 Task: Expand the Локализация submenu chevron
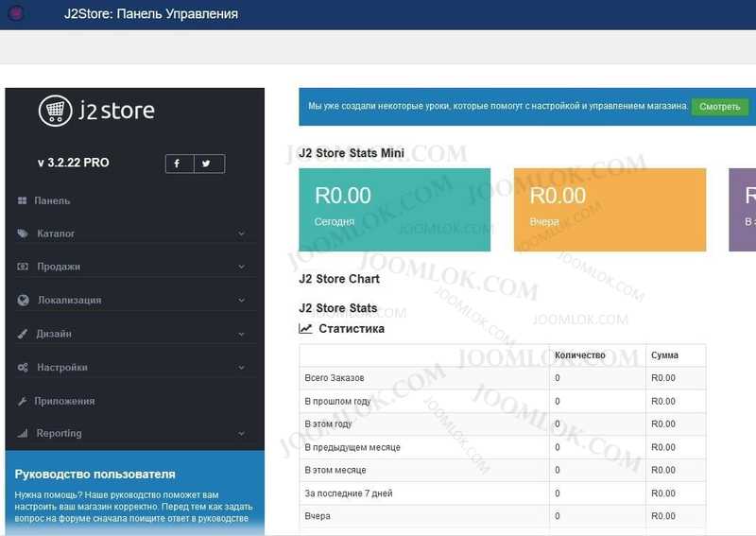coord(241,300)
